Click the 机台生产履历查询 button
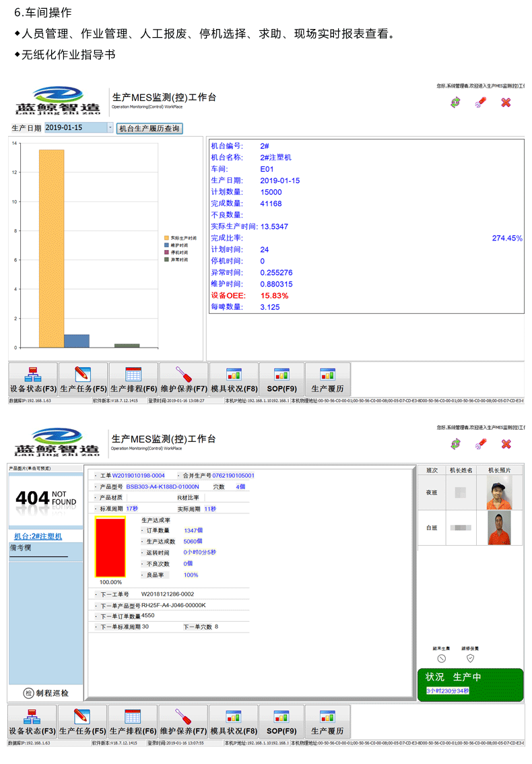 (149, 128)
